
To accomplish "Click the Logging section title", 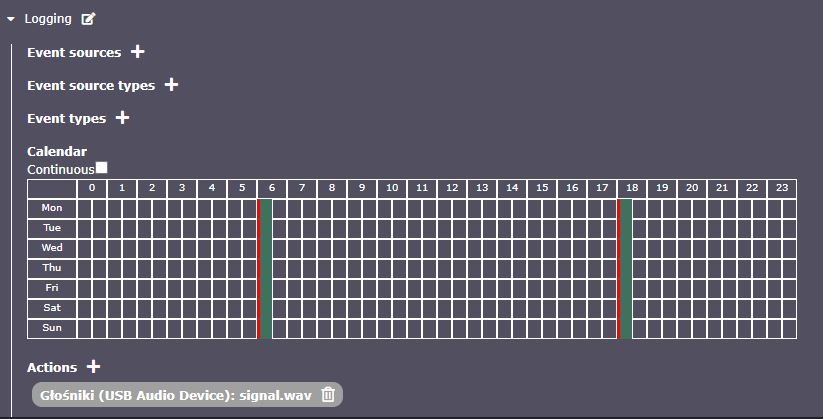I will click(47, 18).
